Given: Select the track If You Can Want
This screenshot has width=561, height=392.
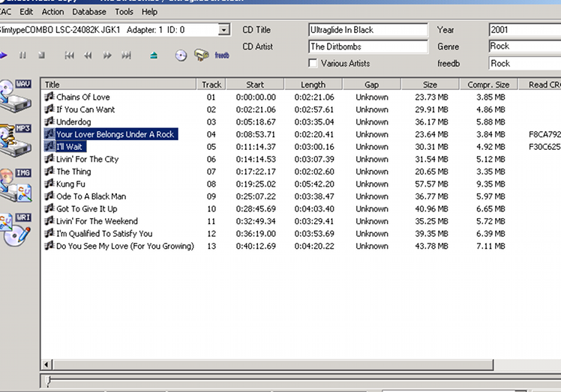Looking at the screenshot, I should (x=85, y=109).
